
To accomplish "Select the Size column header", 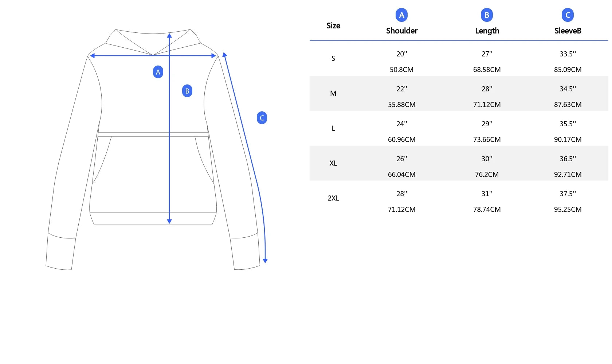I will point(333,26).
